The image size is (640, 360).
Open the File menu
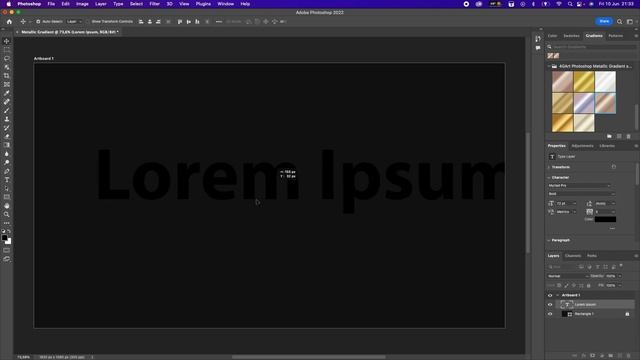tap(51, 4)
